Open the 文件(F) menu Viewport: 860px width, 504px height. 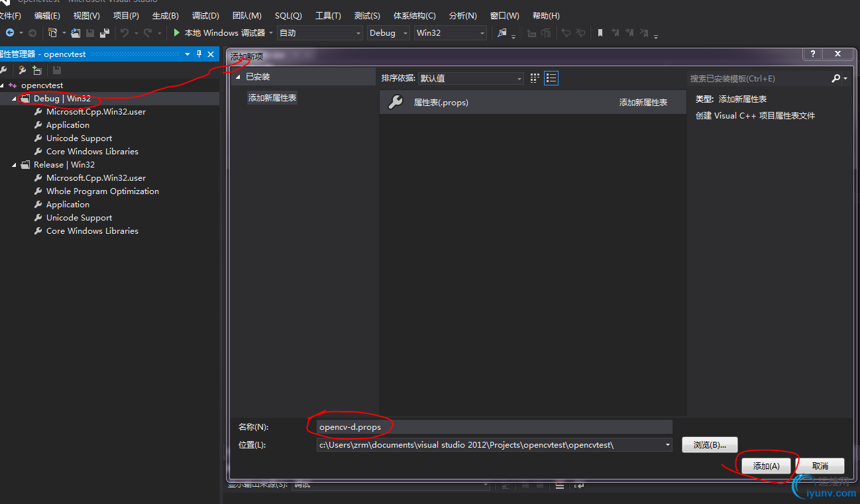click(10, 15)
